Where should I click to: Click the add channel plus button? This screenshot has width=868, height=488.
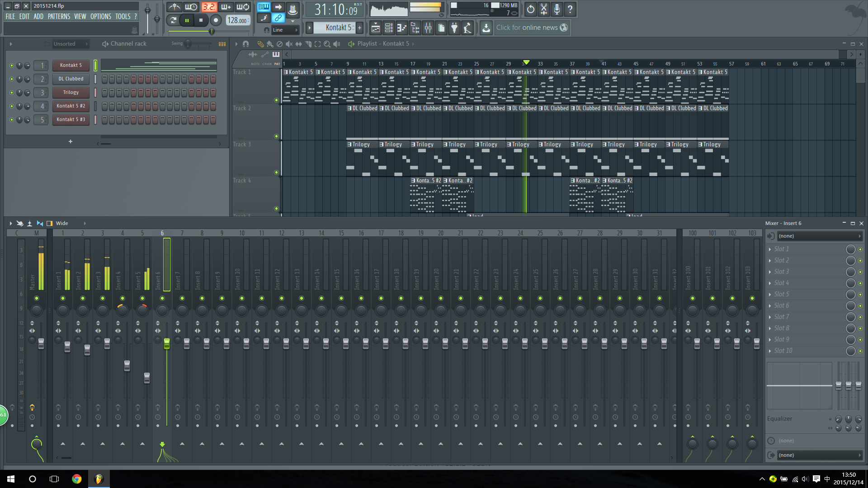pyautogui.click(x=71, y=142)
